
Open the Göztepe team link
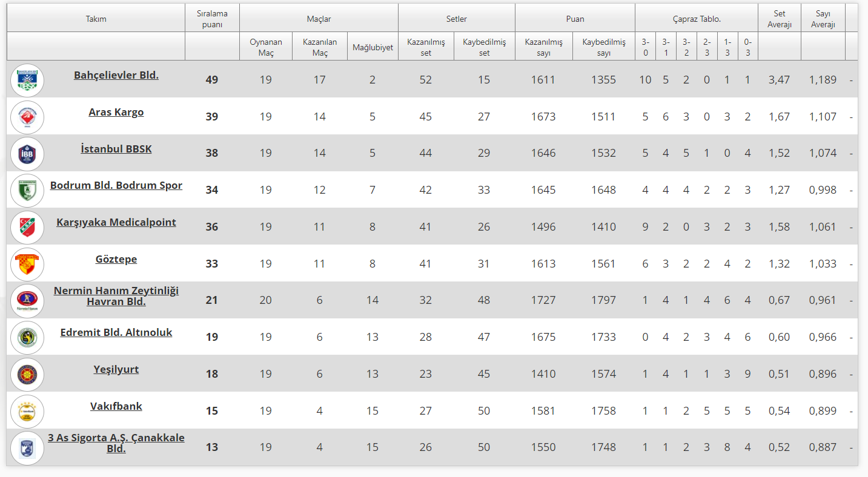tap(116, 259)
